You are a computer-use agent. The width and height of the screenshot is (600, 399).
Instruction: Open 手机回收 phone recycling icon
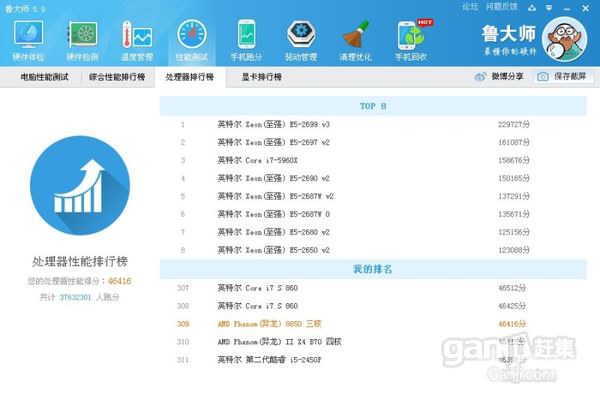coord(412,40)
